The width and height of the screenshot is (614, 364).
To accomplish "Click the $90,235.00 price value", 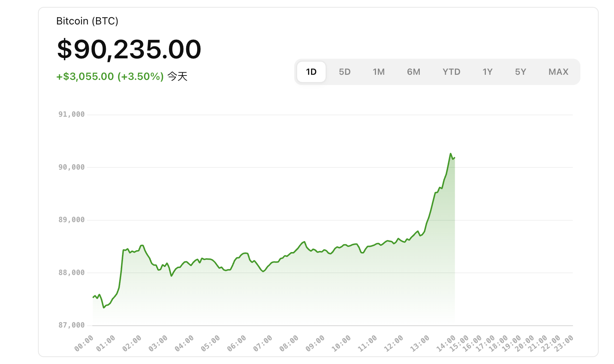I will tap(129, 49).
